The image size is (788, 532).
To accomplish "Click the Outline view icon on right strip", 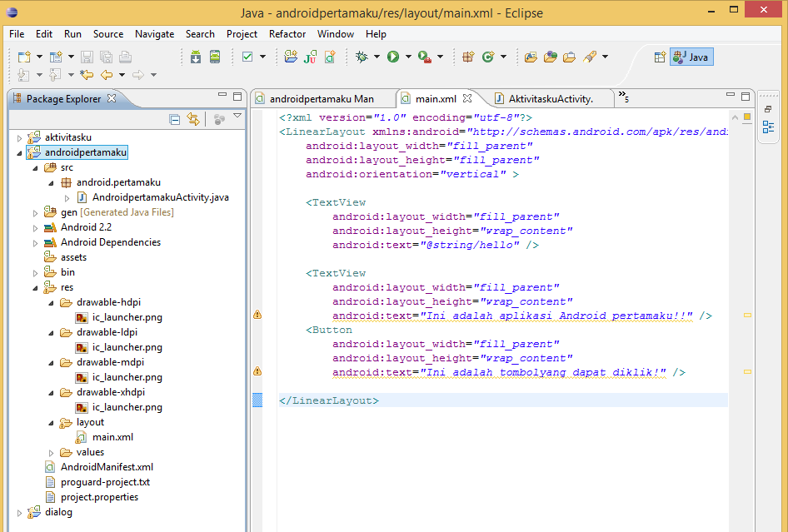I will (768, 127).
